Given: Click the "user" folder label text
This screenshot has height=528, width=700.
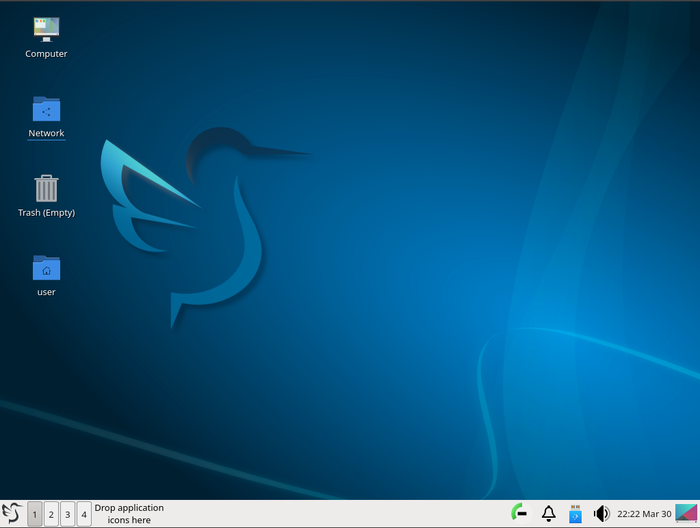Looking at the screenshot, I should pyautogui.click(x=46, y=292).
